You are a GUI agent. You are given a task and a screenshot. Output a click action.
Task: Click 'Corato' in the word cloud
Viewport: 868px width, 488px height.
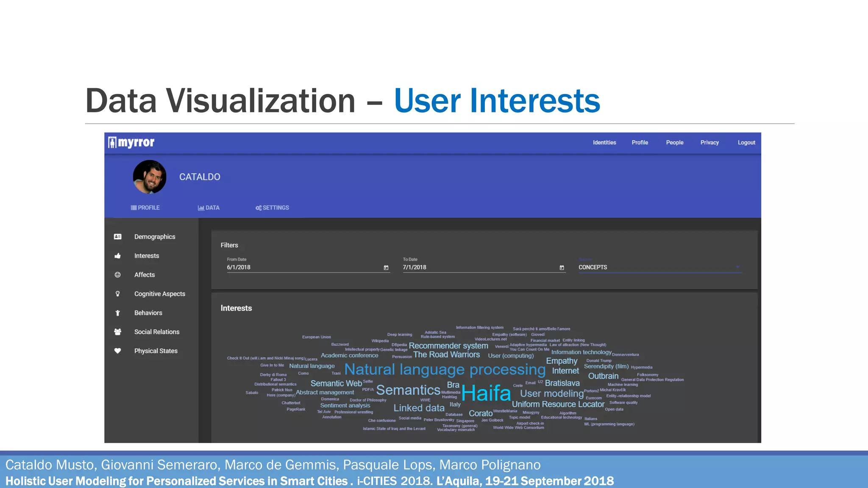click(x=481, y=413)
